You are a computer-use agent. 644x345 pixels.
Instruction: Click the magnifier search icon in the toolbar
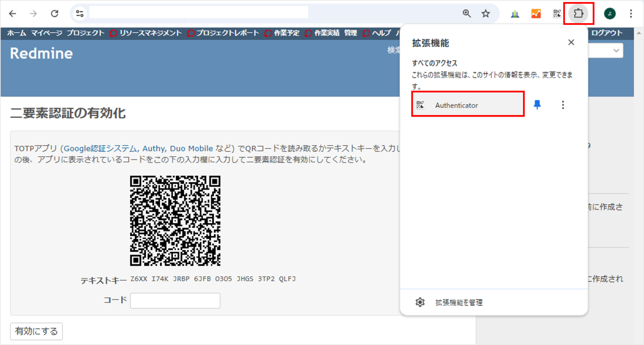467,13
